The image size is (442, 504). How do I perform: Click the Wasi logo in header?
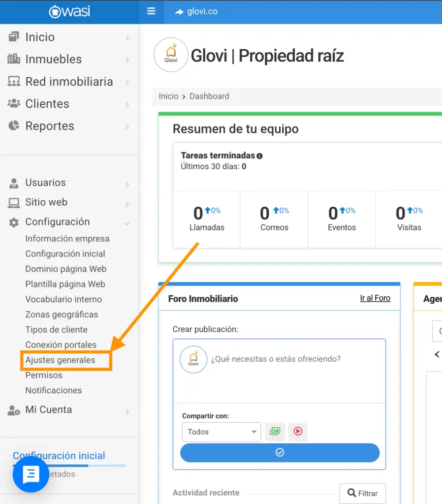point(69,12)
